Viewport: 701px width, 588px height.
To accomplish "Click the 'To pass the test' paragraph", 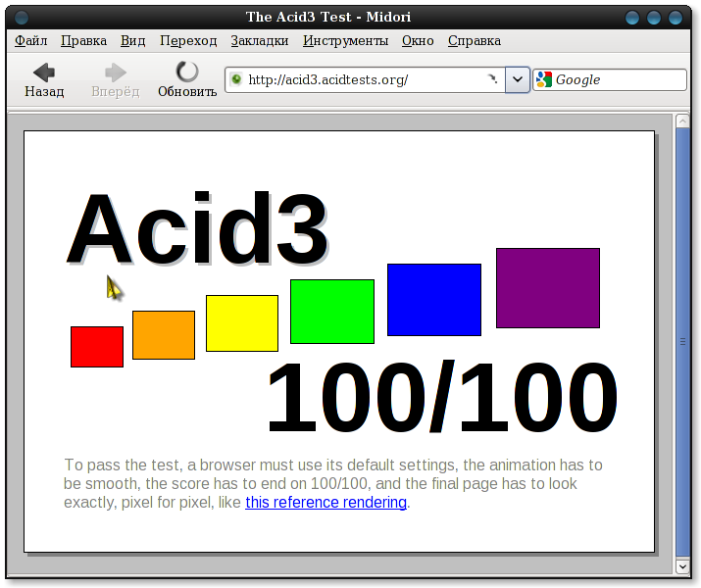I will coord(333,483).
